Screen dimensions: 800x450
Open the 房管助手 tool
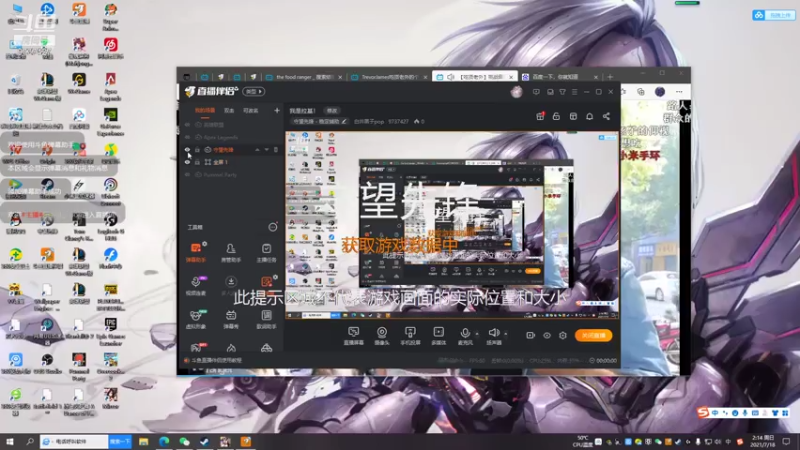click(231, 253)
